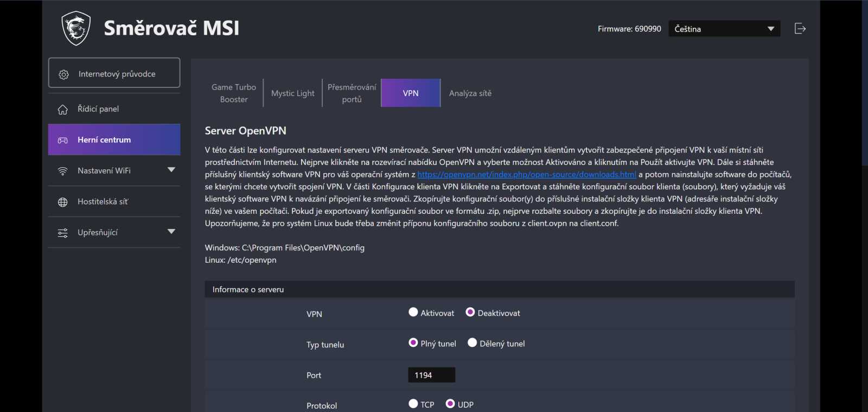This screenshot has height=412, width=868.
Task: Click the sliders icon for Upřesňující
Action: 63,233
